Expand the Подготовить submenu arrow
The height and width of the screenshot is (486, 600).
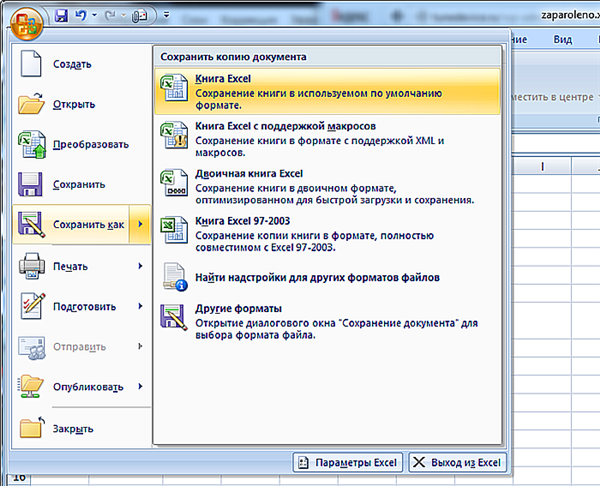pos(140,306)
